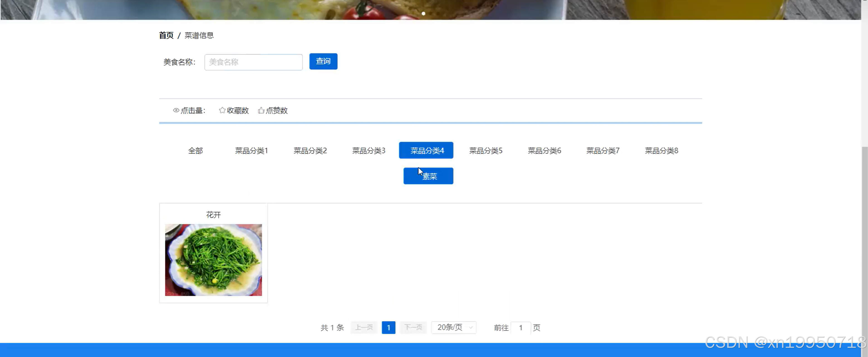
Task: Select the 菜品分类2 category tab
Action: 310,150
